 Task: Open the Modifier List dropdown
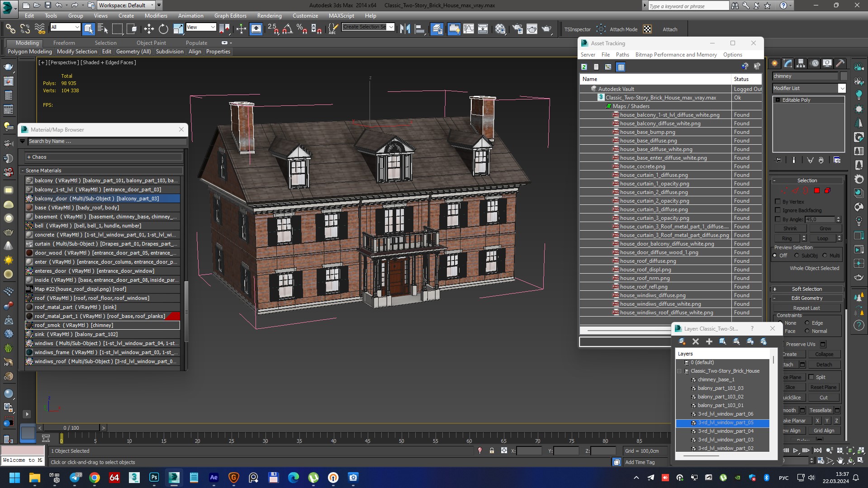pyautogui.click(x=842, y=88)
